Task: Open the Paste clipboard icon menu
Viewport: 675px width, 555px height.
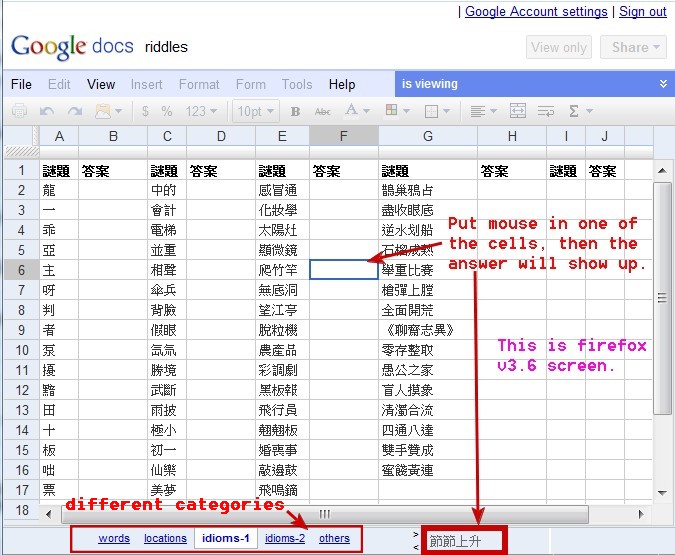Action: point(108,111)
